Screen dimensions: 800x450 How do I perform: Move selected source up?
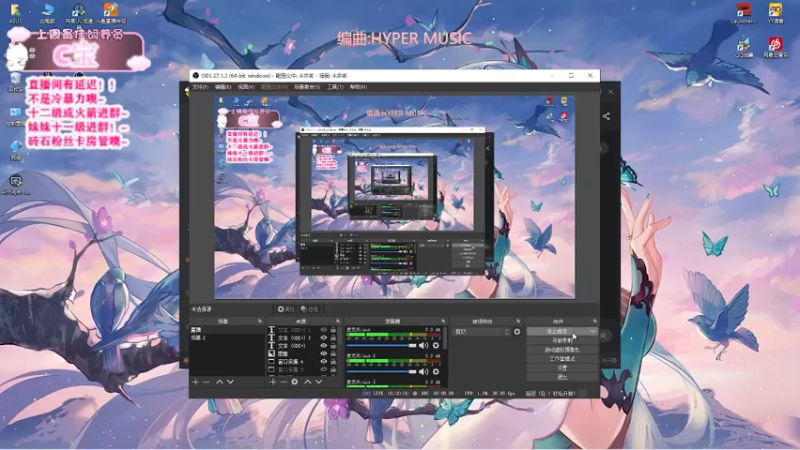pyautogui.click(x=308, y=382)
